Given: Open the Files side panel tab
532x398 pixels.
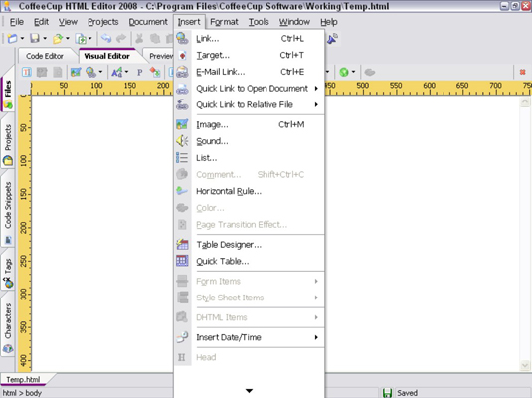Looking at the screenshot, I should click(8, 89).
